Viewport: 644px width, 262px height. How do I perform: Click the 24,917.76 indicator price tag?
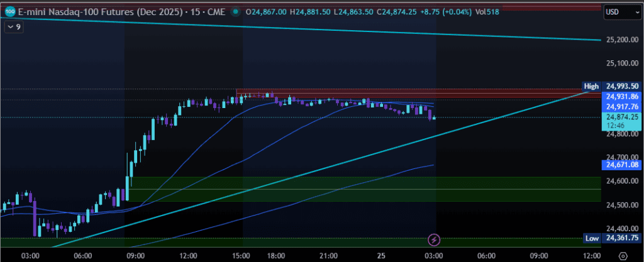click(x=622, y=107)
